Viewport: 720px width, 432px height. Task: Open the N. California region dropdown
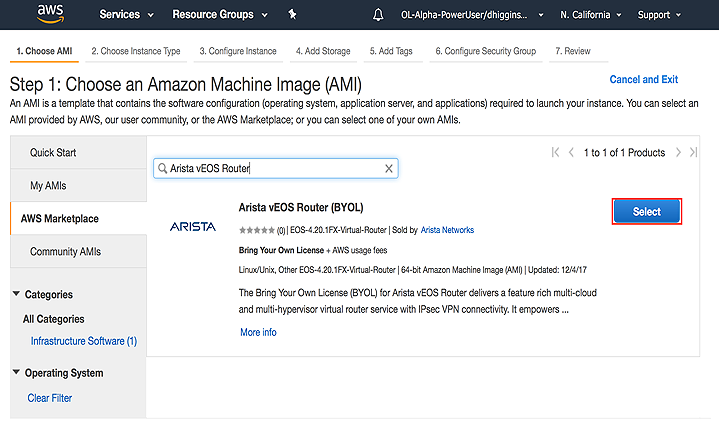click(x=591, y=15)
